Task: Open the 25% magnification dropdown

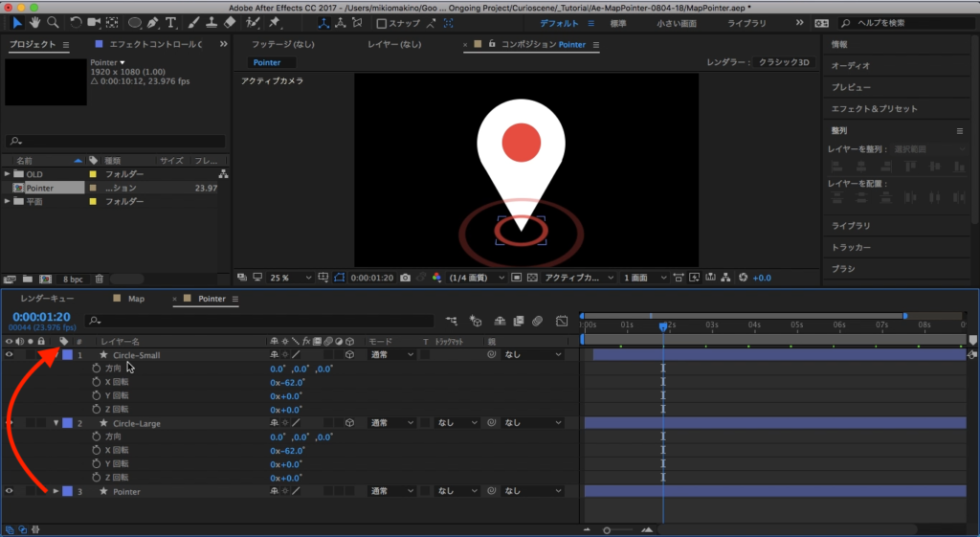Action: click(290, 278)
